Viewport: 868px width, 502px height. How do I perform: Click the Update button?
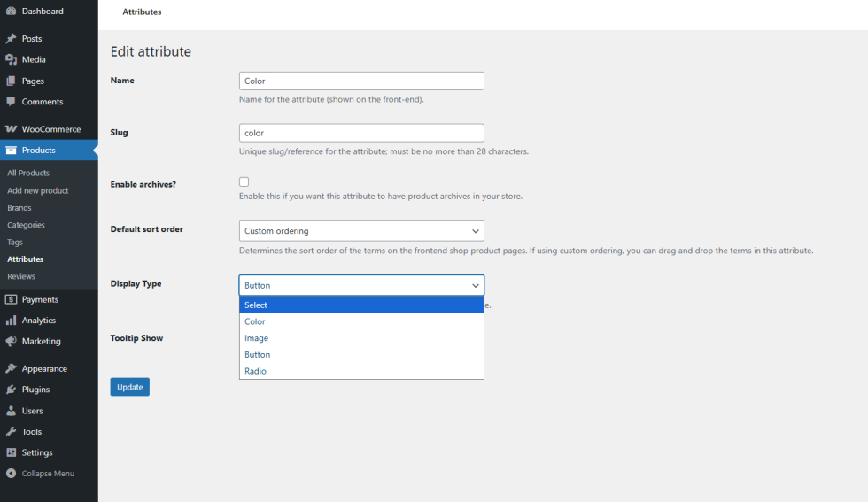pos(129,387)
